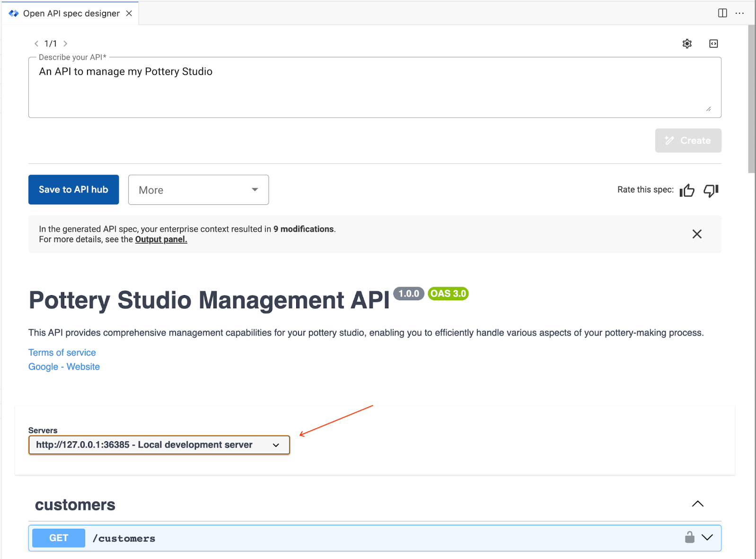Give the spec a thumbs up
Screen dimensions: 756x559
click(687, 190)
